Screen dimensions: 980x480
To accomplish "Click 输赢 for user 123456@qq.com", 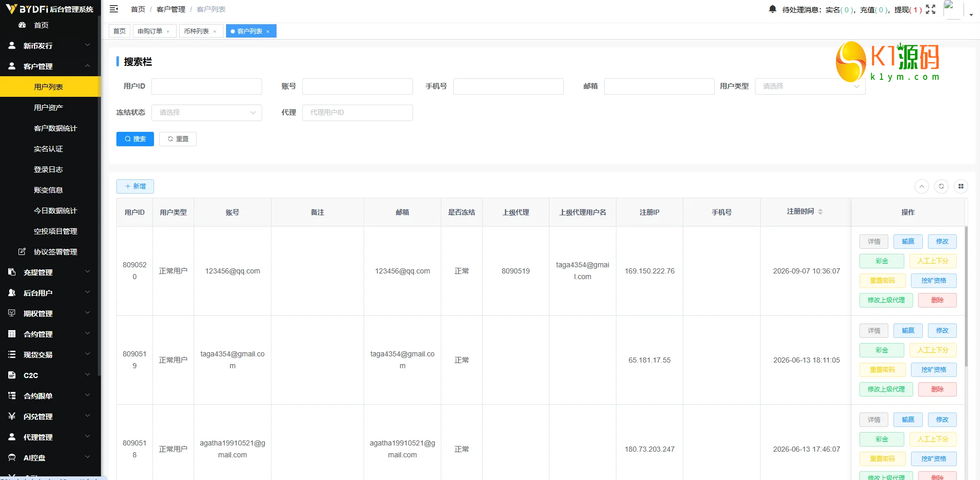I will pyautogui.click(x=908, y=242).
